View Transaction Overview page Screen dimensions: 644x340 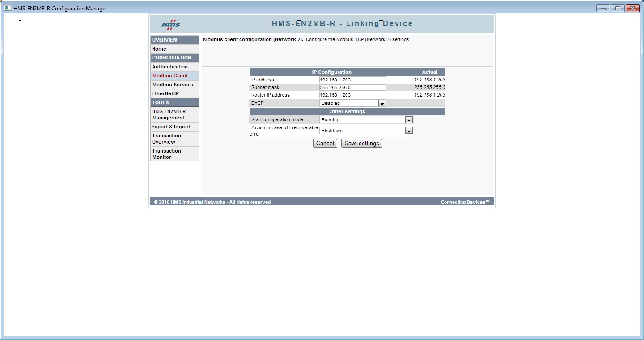tap(174, 139)
